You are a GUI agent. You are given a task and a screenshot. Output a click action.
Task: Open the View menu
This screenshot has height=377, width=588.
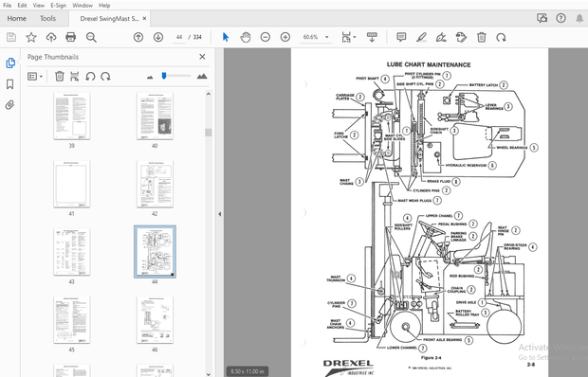tap(38, 6)
